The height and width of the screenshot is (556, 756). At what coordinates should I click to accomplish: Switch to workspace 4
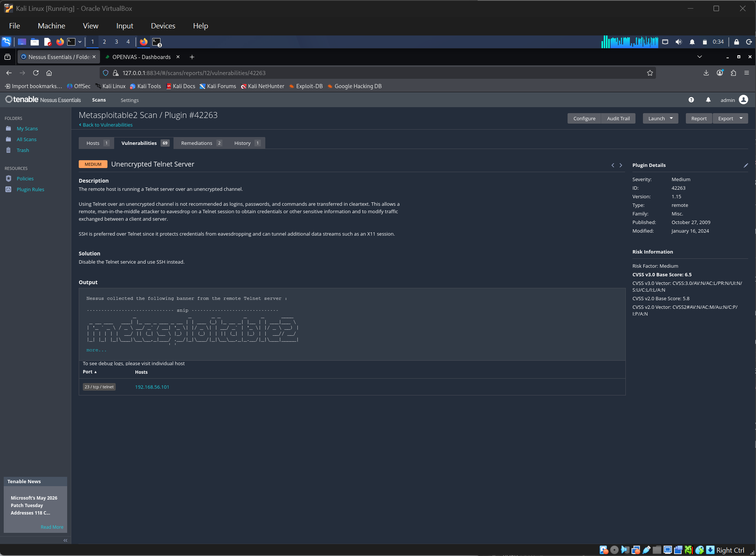coord(128,42)
